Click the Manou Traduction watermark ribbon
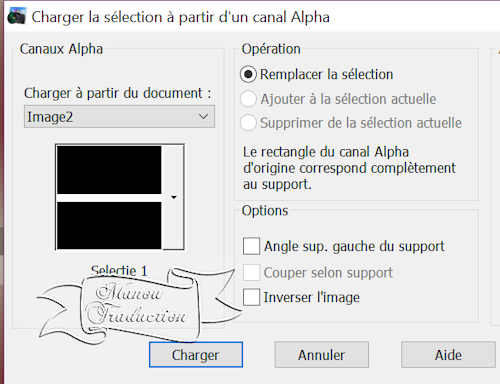Screen dimensions: 500x384 pos(140,305)
